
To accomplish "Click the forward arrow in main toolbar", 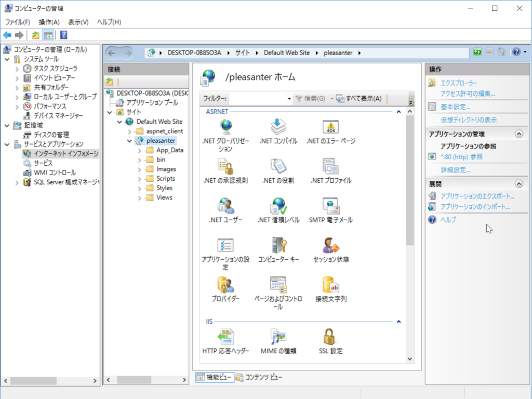I will click(19, 35).
